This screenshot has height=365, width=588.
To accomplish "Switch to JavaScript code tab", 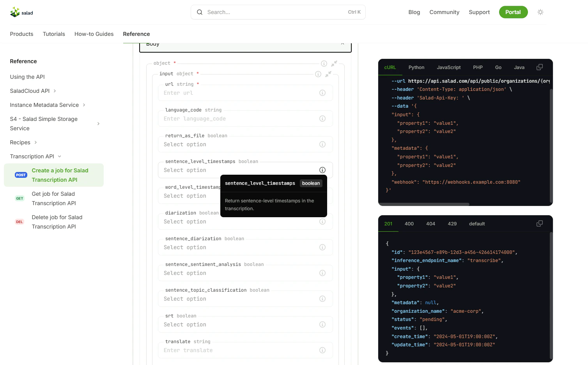I will tap(449, 67).
